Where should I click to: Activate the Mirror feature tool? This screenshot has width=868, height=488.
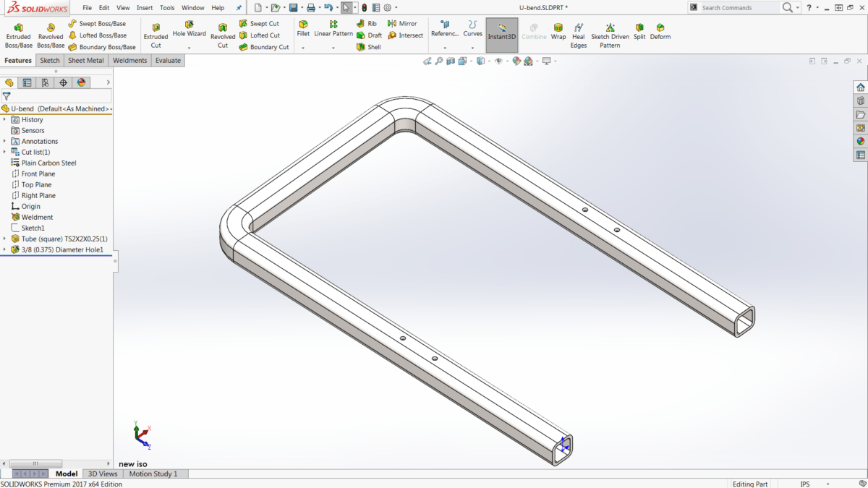pyautogui.click(x=403, y=22)
